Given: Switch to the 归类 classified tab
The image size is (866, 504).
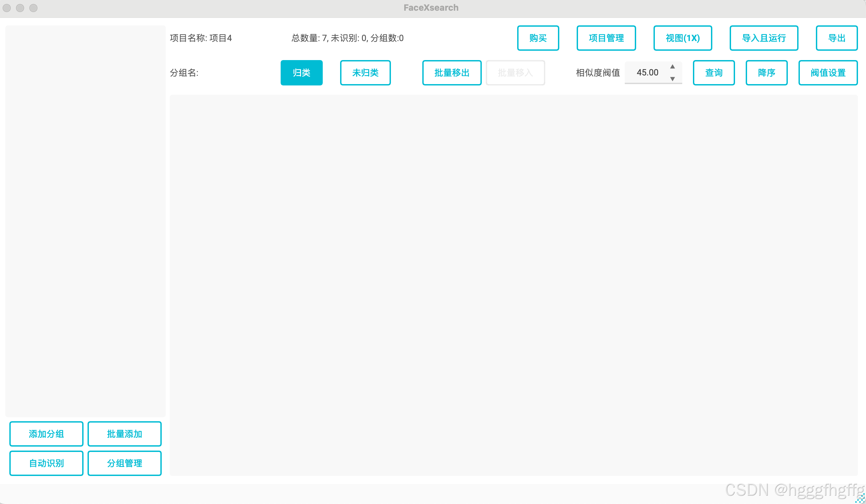Looking at the screenshot, I should coord(301,73).
